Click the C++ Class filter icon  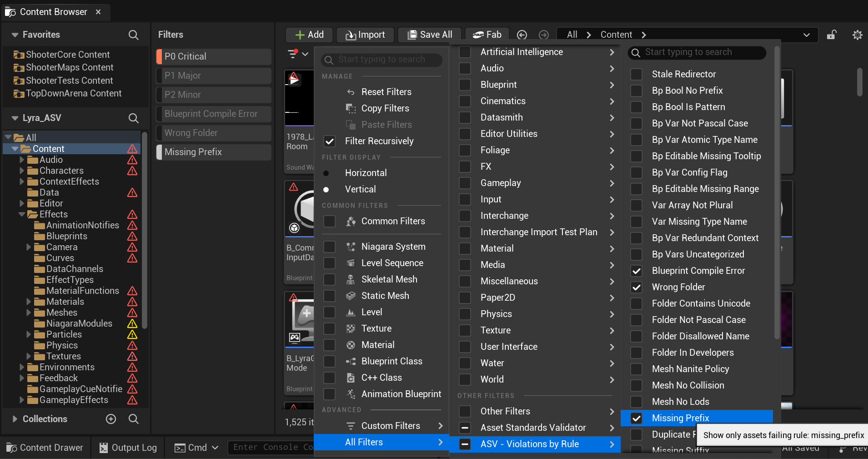tap(351, 378)
